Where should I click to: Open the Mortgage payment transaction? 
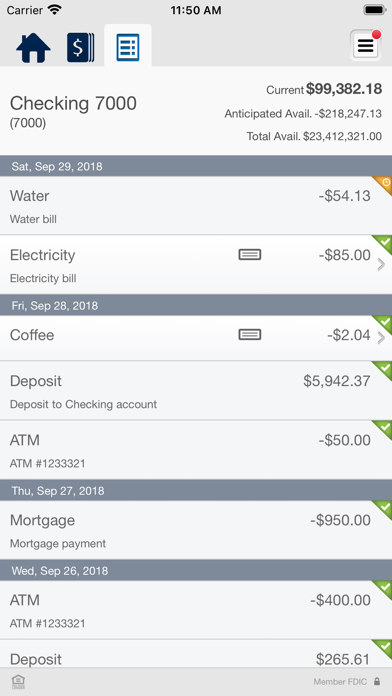click(x=196, y=530)
